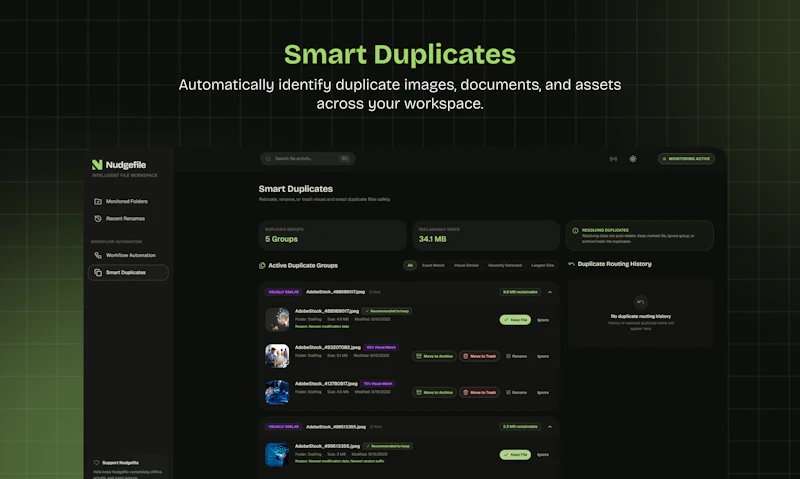This screenshot has width=800, height=479.
Task: Click the Support Nudgefile heart icon
Action: [96, 463]
